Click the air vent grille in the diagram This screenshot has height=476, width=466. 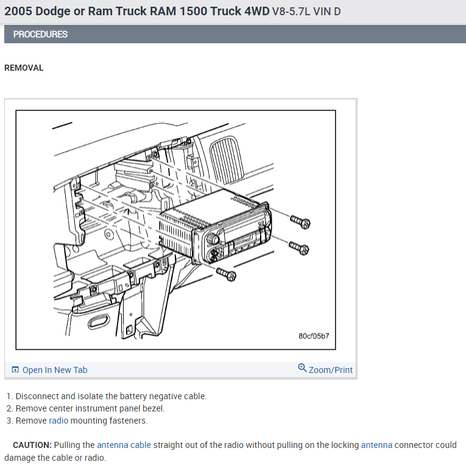pos(227,160)
